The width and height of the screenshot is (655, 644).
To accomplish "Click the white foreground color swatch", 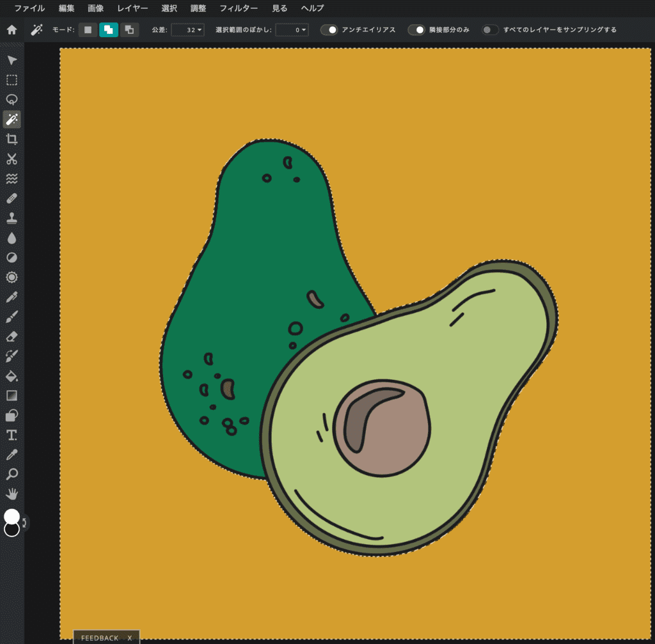I will click(x=12, y=515).
